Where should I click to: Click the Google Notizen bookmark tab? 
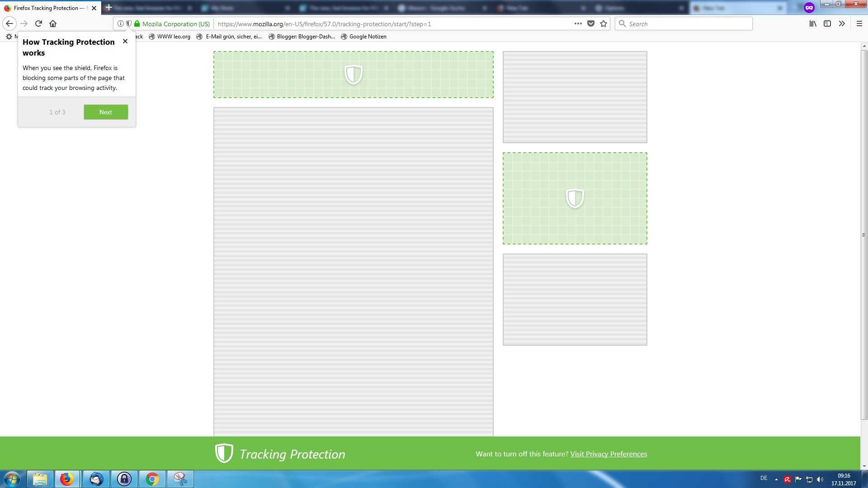click(x=368, y=36)
